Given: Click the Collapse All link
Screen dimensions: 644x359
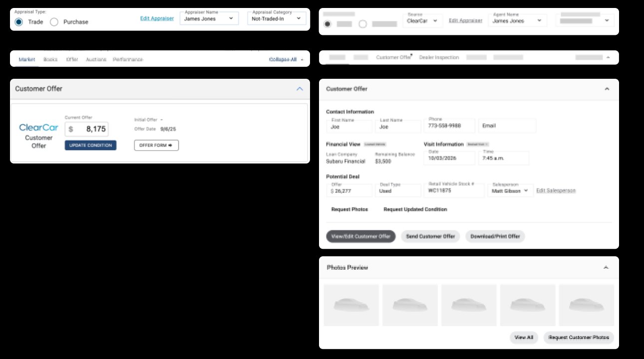Looking at the screenshot, I should click(x=283, y=59).
